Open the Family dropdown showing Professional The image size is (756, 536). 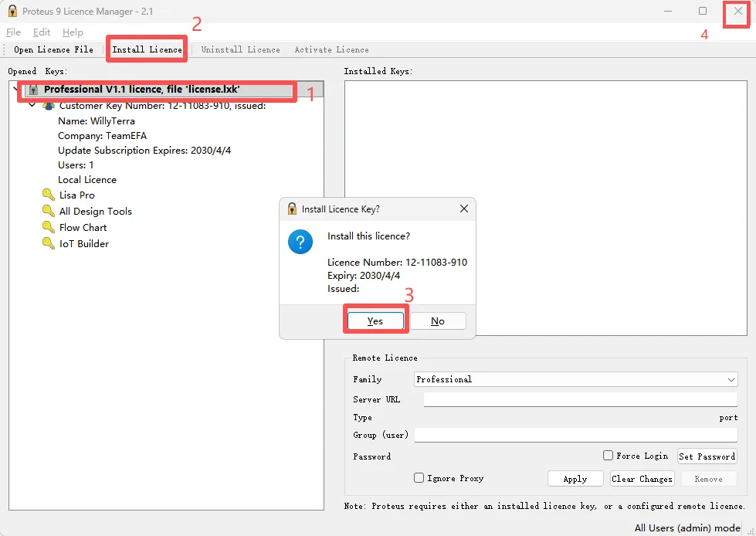[575, 379]
